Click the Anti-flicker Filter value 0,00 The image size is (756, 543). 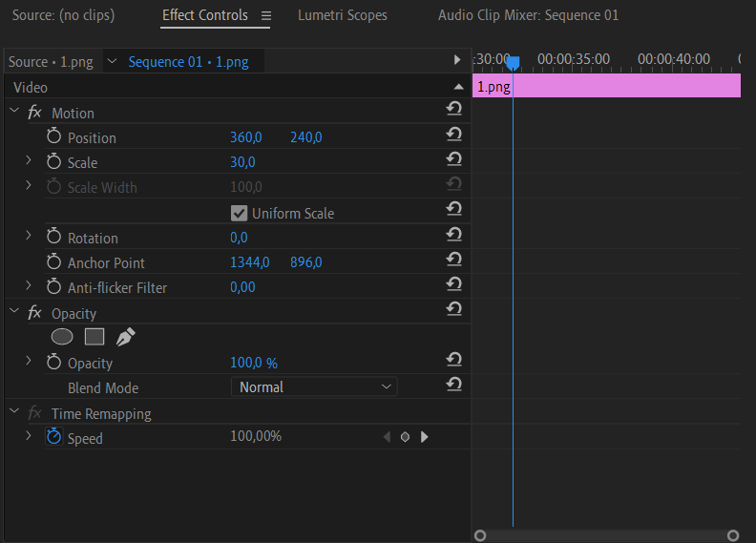coord(242,287)
